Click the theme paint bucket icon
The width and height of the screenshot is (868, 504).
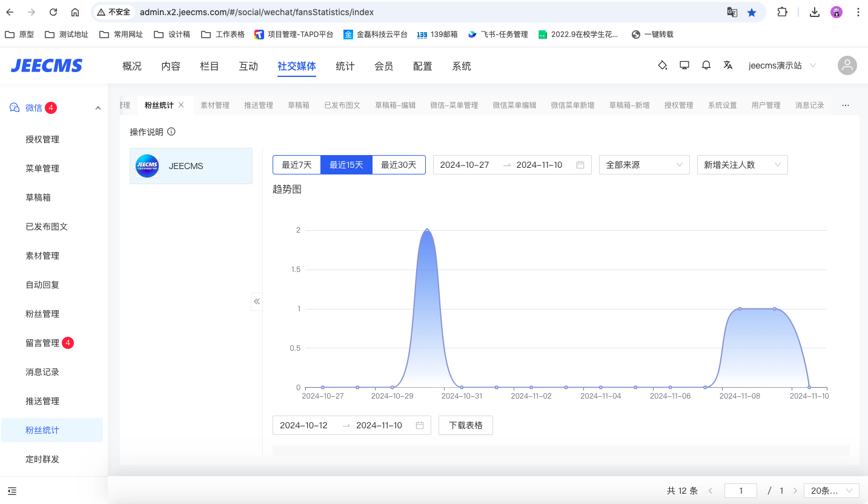pos(663,65)
